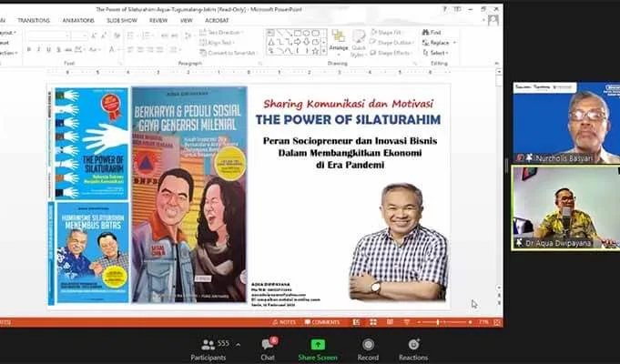The image size is (620, 364).
Task: Toggle bold text formatting
Action: point(29,50)
